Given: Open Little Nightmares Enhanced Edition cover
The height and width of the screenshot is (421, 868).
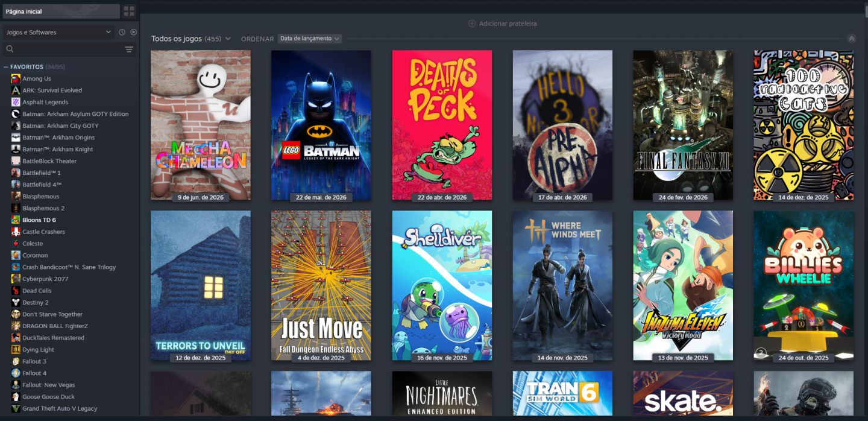Looking at the screenshot, I should [x=442, y=393].
